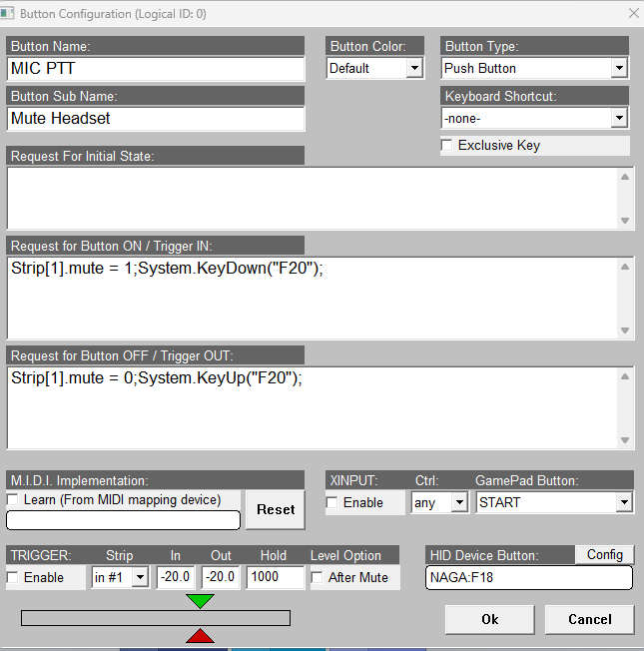Click Cancel to discard changes
Image resolution: width=644 pixels, height=651 pixels.
click(x=589, y=619)
